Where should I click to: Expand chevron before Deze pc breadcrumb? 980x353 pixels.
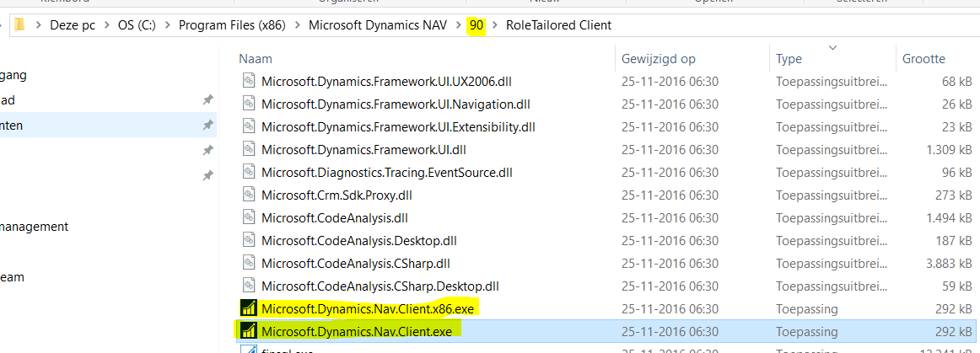[40, 25]
